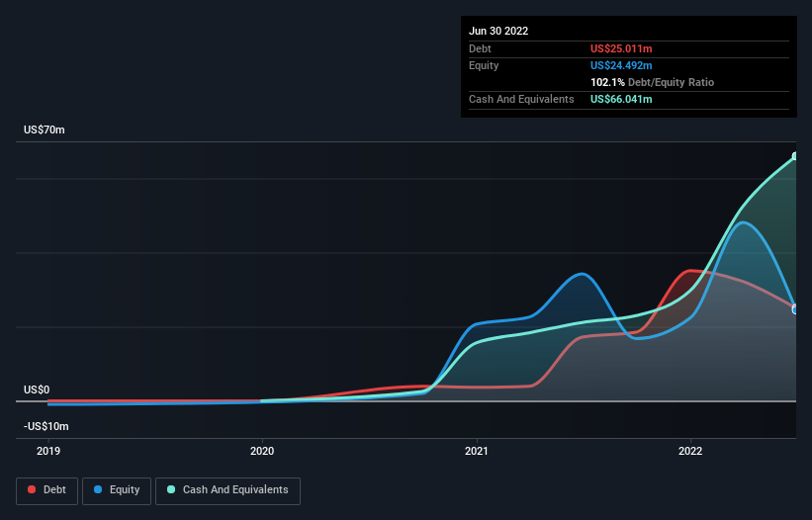The width and height of the screenshot is (812, 520).
Task: Click the Equity row label in tooltip
Action: tap(484, 65)
